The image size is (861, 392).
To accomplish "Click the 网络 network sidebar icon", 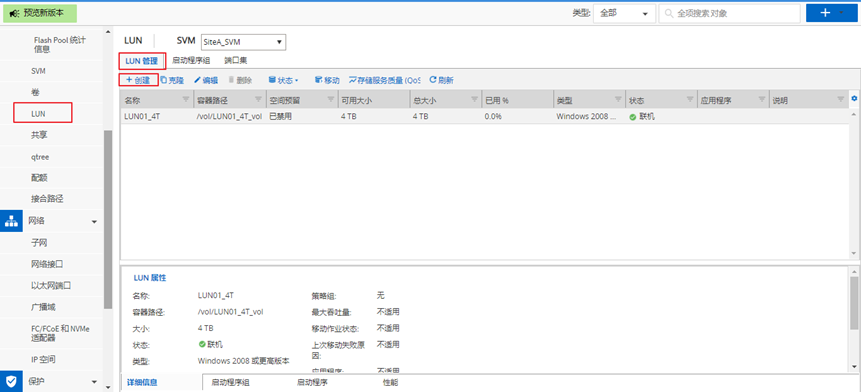I will (11, 221).
